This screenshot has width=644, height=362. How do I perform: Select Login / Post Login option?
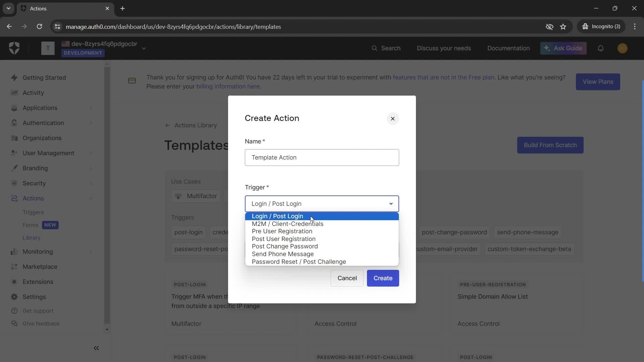(x=322, y=216)
